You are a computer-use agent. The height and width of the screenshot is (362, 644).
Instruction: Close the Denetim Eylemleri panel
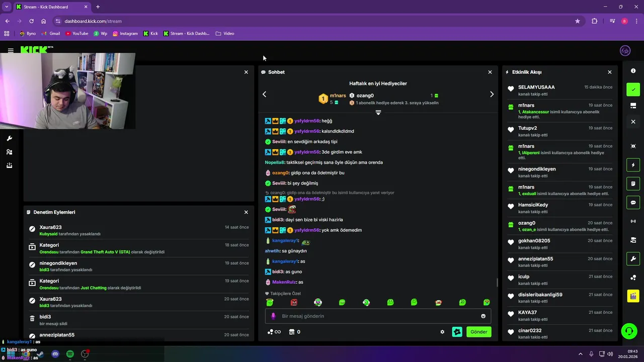[246, 212]
